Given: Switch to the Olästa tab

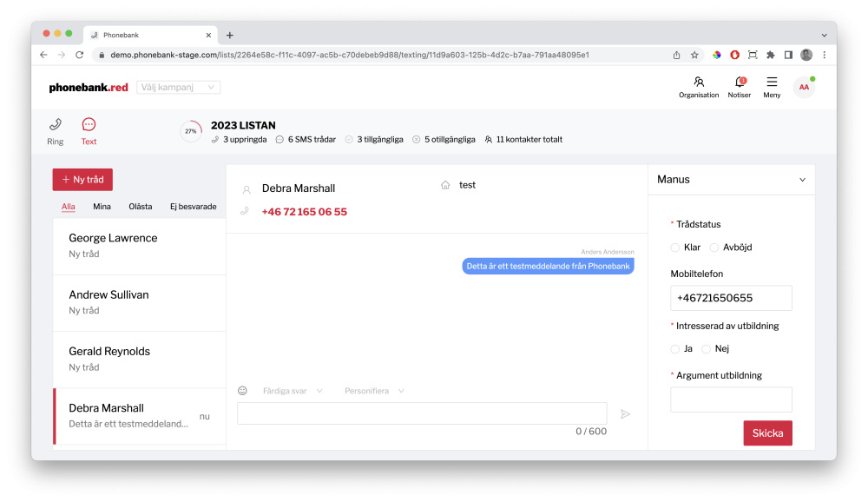Looking at the screenshot, I should click(x=140, y=207).
